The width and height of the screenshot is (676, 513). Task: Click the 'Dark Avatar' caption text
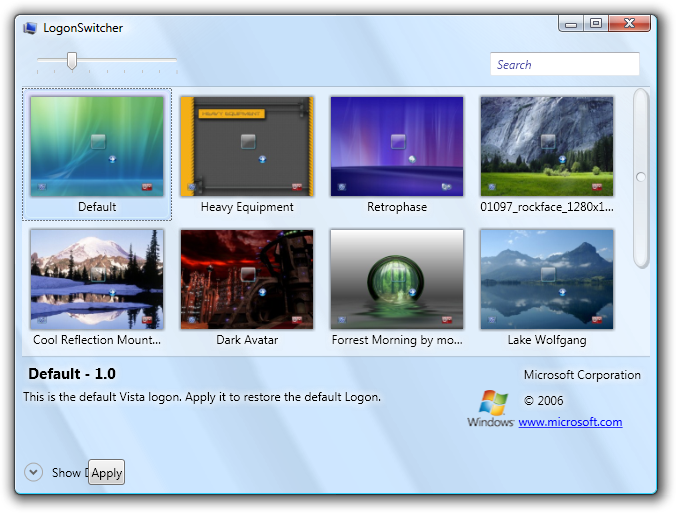click(247, 340)
